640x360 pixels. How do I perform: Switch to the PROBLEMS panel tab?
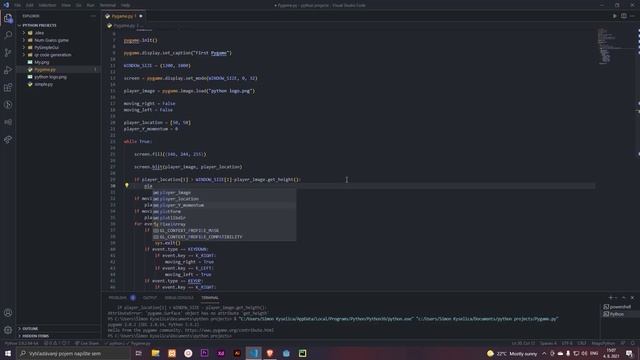(x=118, y=298)
